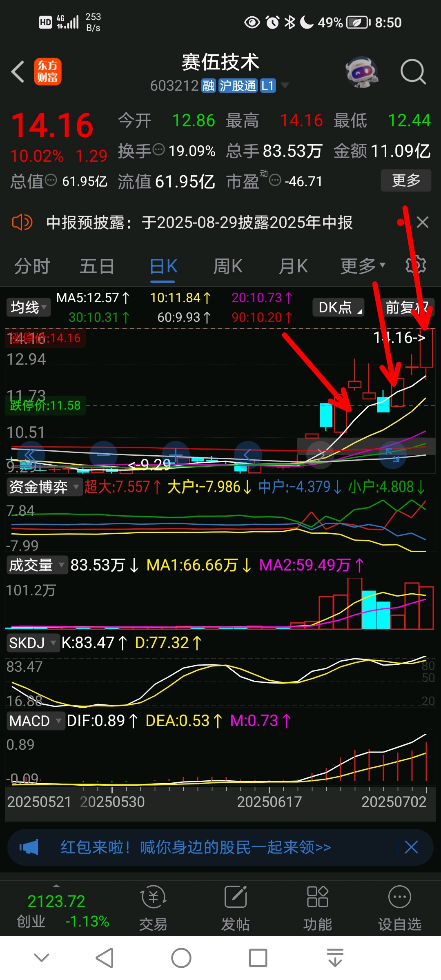The image size is (441, 980).
Task: Zoom in chart with plus control
Action: (x=176, y=455)
